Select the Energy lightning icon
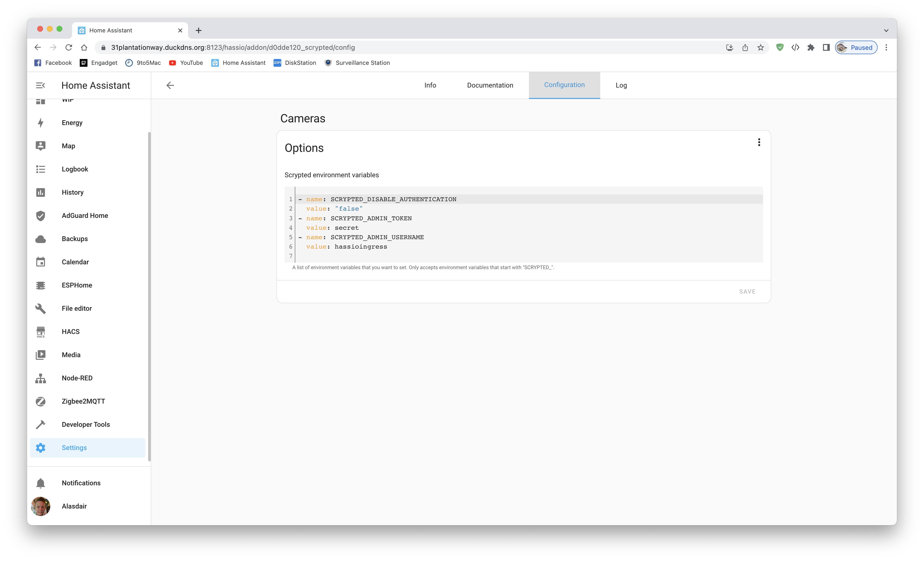Viewport: 924px width, 561px height. pyautogui.click(x=41, y=123)
